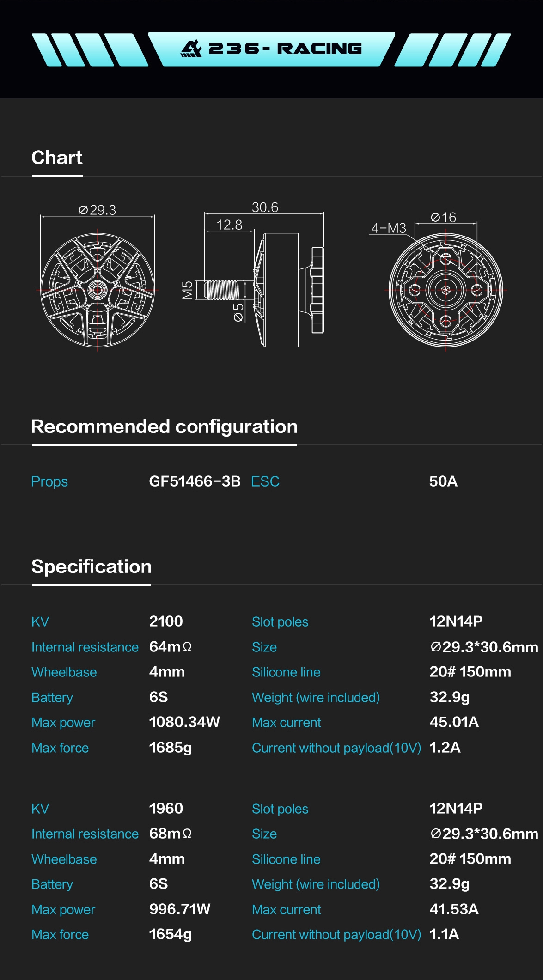Select the Specification section heading
The image size is (543, 980).
point(92,567)
